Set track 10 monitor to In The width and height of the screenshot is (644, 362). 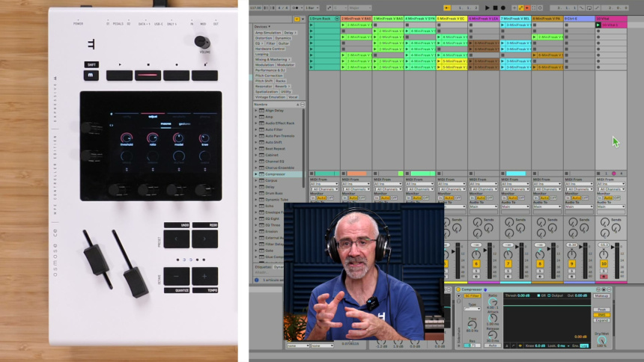[600, 197]
